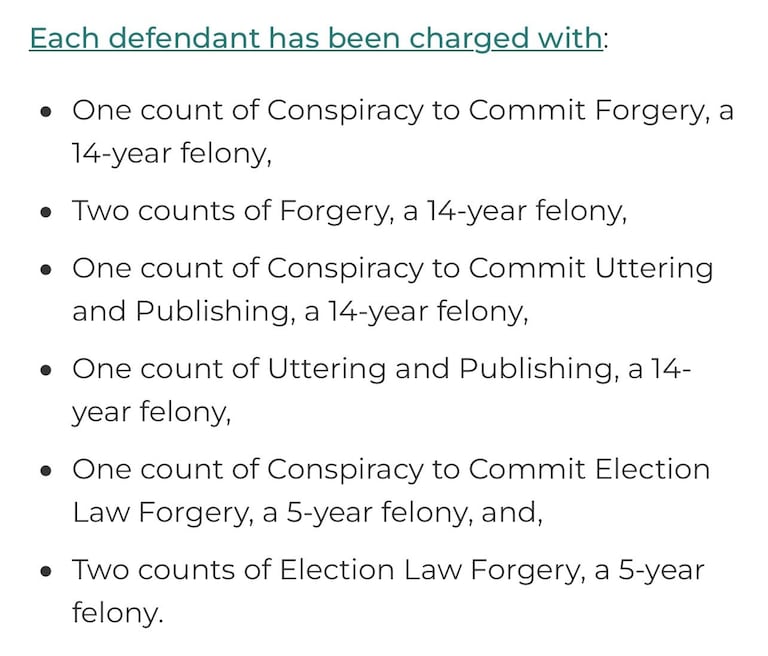This screenshot has height=656, width=768.
Task: Click the bullet before 'Conspiracy to Commit Forgery'
Action: (46, 113)
